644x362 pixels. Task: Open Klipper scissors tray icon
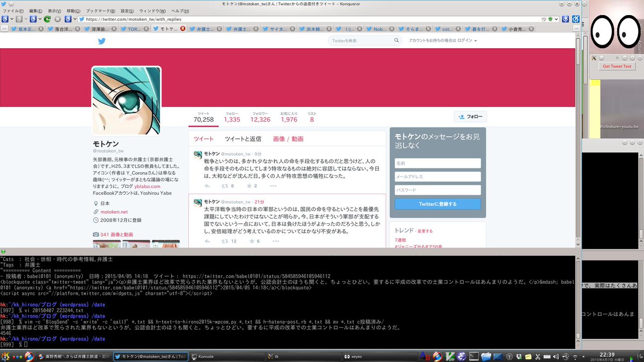(537, 356)
